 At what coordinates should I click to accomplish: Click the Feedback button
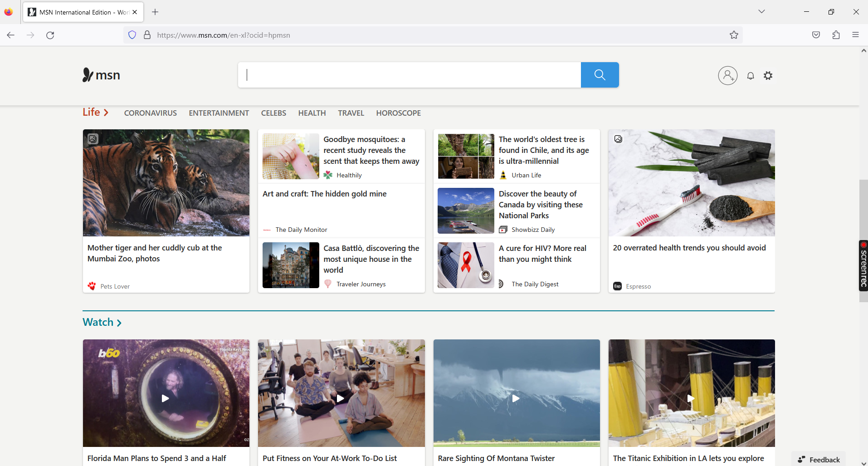(x=819, y=459)
